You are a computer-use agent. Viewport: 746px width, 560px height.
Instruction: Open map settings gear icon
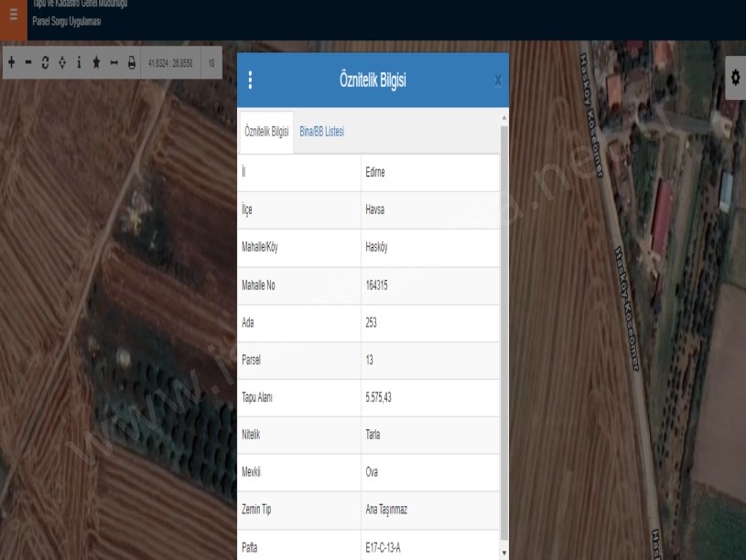coord(734,79)
